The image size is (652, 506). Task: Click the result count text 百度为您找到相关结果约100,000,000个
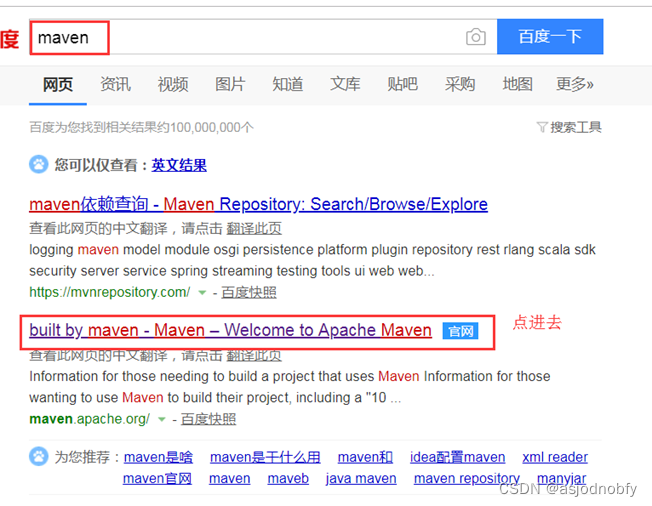pos(141,127)
